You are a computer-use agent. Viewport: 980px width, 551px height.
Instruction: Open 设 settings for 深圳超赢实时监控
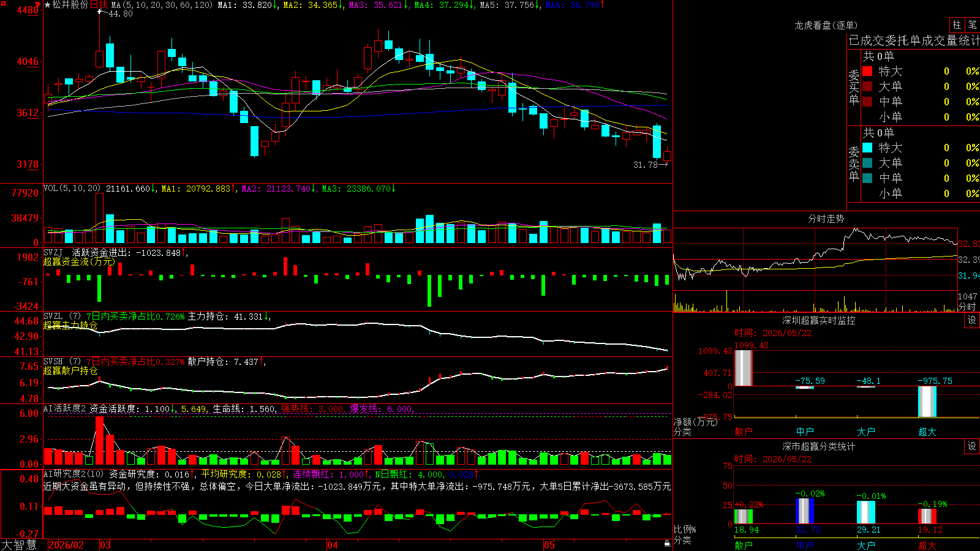click(972, 320)
